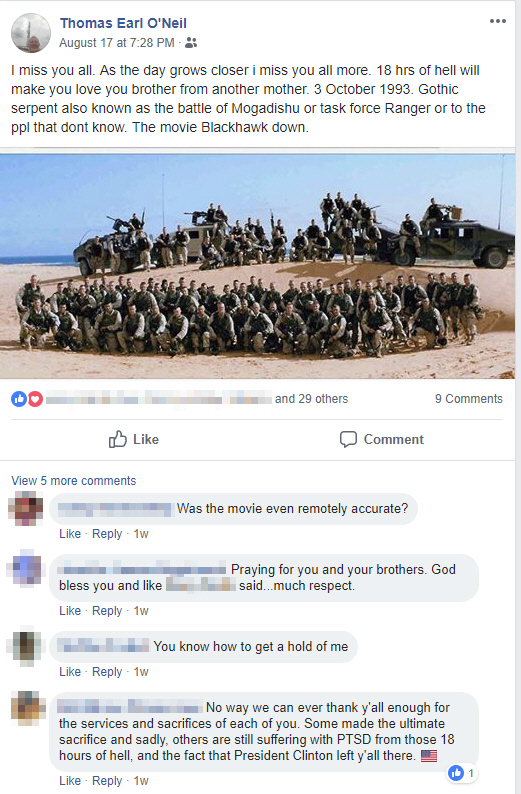Click the red heart reaction icon
This screenshot has height=794, width=521.
[34, 399]
